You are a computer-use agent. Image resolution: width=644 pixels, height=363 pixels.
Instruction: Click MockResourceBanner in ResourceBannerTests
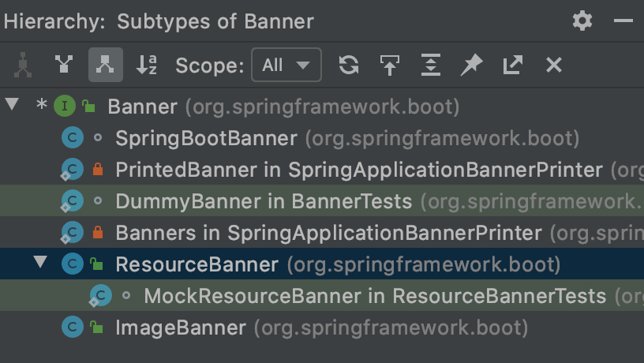point(374,296)
